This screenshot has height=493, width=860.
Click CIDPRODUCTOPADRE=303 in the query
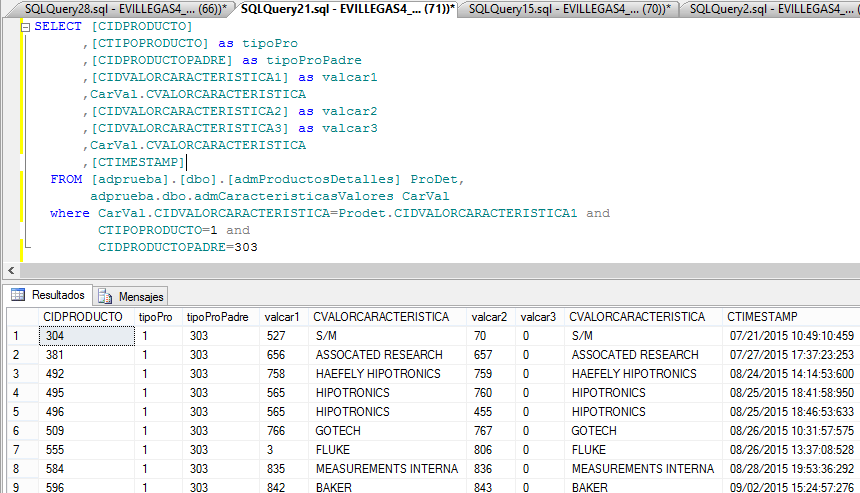[178, 247]
